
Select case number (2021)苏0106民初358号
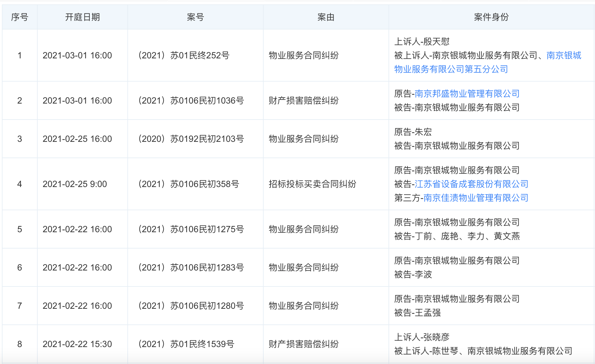[188, 184]
